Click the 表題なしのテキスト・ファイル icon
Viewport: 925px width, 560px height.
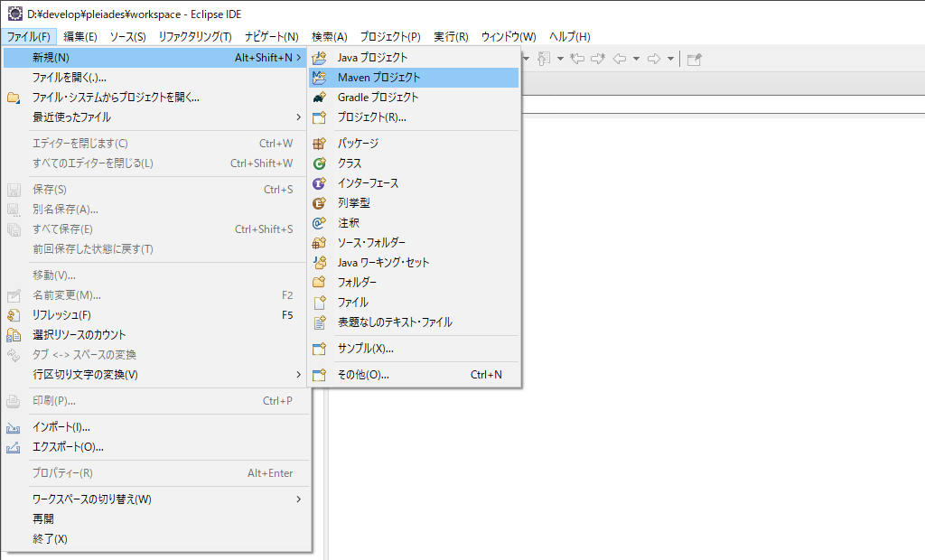(319, 322)
